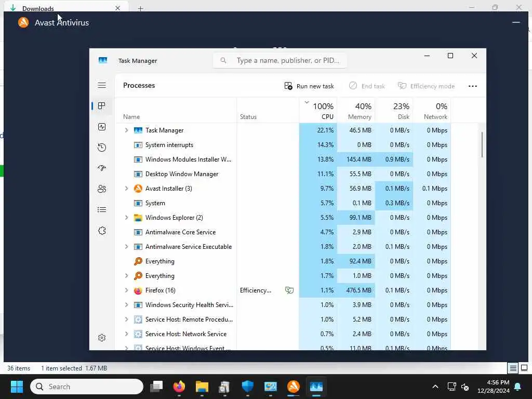Click the process list vertical scrollbar
The image size is (532, 399).
coord(482,145)
